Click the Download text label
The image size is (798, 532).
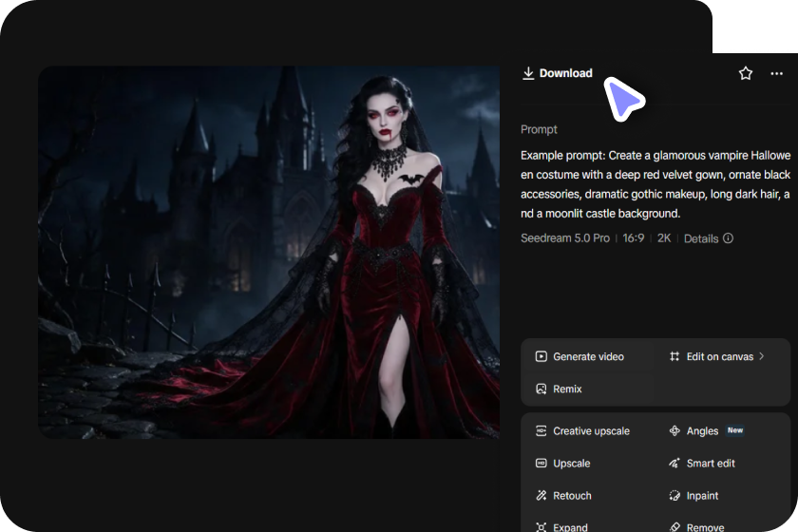(565, 73)
